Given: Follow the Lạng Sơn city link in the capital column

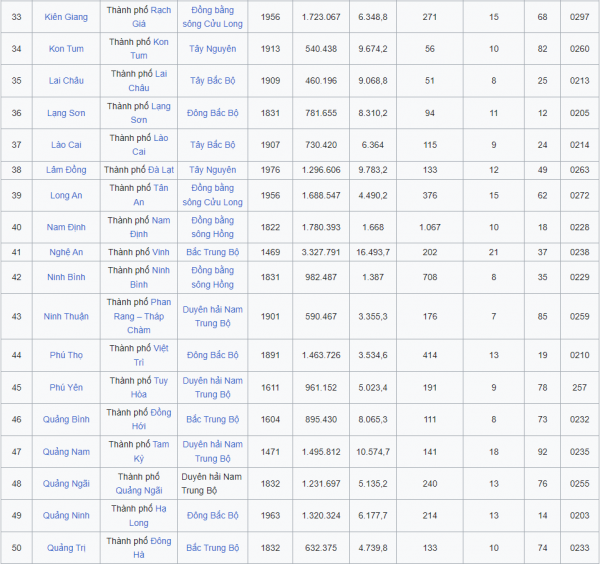Looking at the screenshot, I should [x=150, y=113].
